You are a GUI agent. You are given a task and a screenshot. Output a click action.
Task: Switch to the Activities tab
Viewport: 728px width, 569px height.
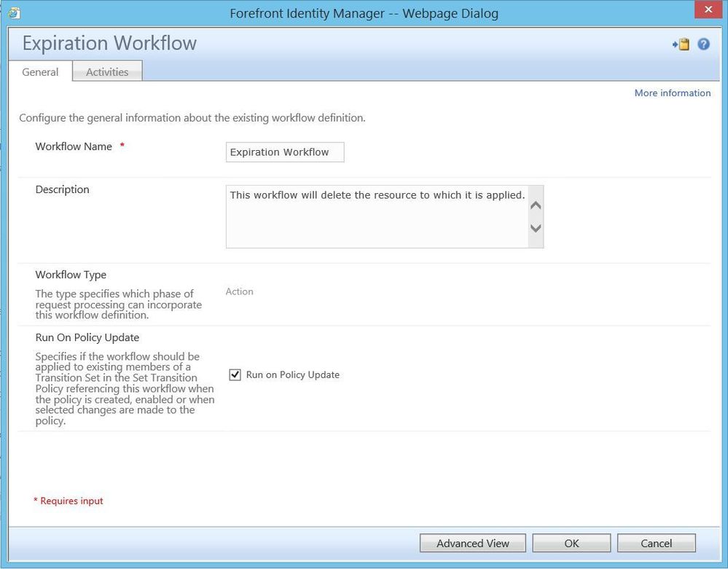pos(107,71)
